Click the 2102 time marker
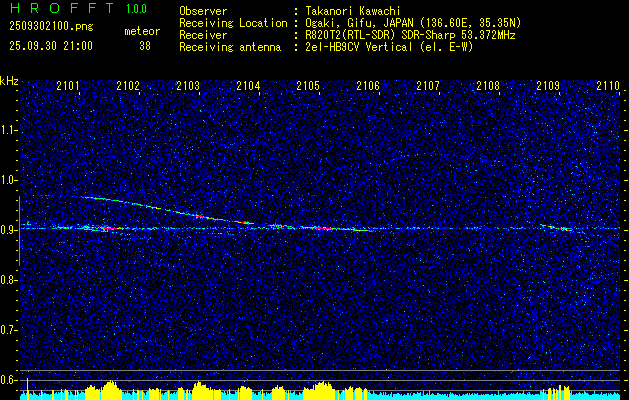This screenshot has height=400, width=629. [128, 87]
